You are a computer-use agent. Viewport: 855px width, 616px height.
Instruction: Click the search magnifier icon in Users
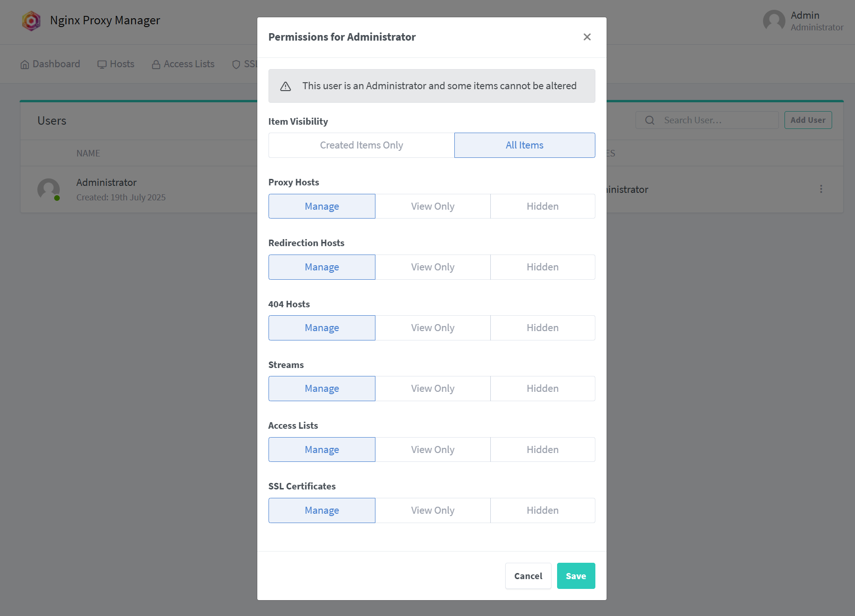click(650, 120)
